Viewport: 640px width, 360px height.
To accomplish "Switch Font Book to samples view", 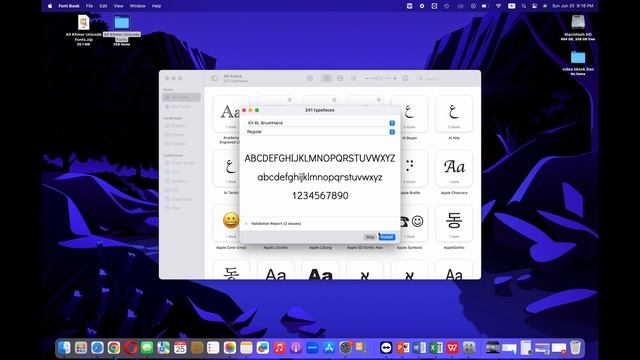I will pos(340,78).
